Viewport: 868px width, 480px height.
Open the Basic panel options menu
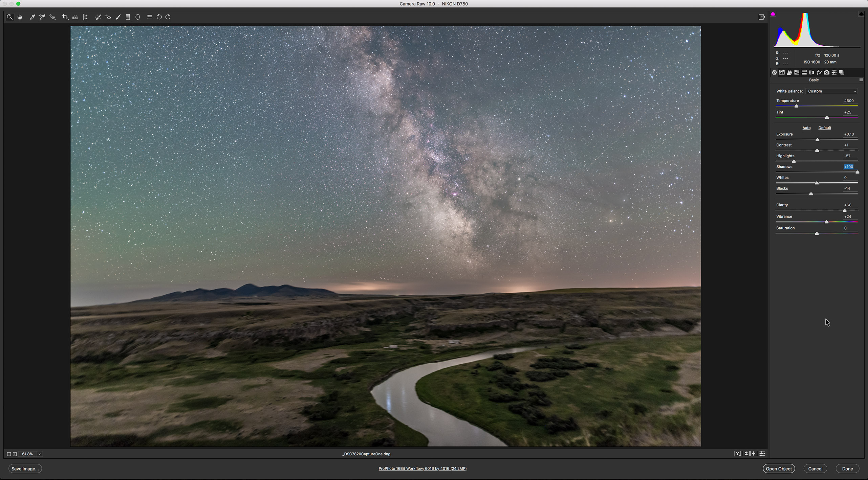click(861, 80)
